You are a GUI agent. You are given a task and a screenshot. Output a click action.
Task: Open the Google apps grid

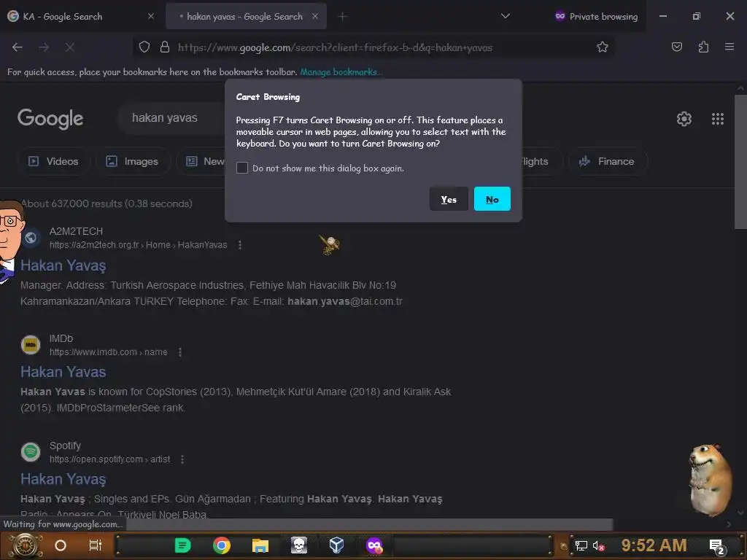(718, 119)
